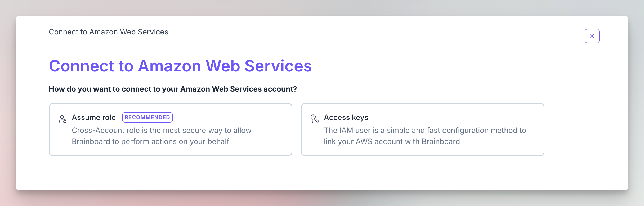Click the "Assume role" title text

(94, 117)
